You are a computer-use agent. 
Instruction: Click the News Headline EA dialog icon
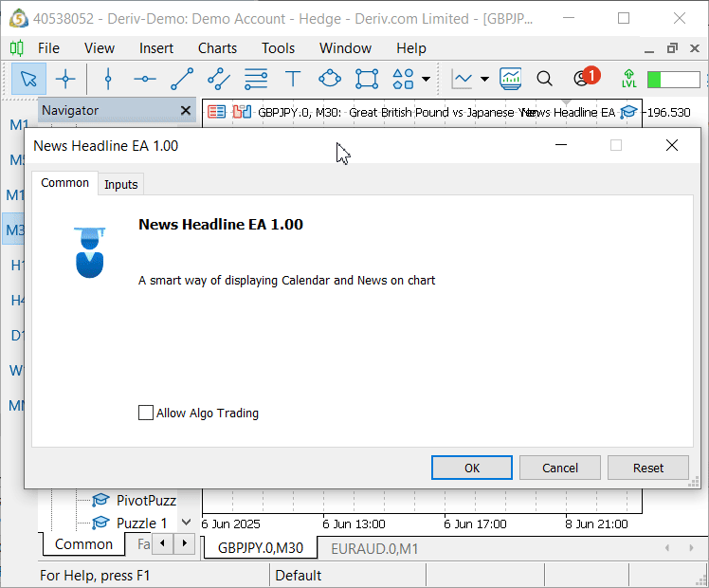(89, 252)
